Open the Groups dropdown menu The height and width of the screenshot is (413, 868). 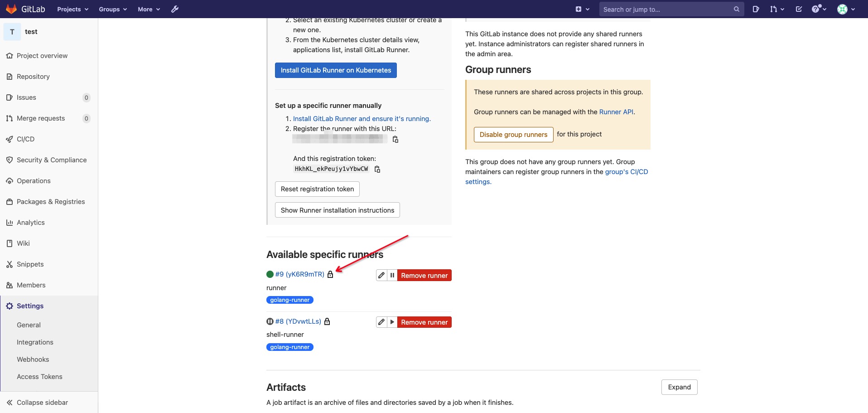(113, 9)
